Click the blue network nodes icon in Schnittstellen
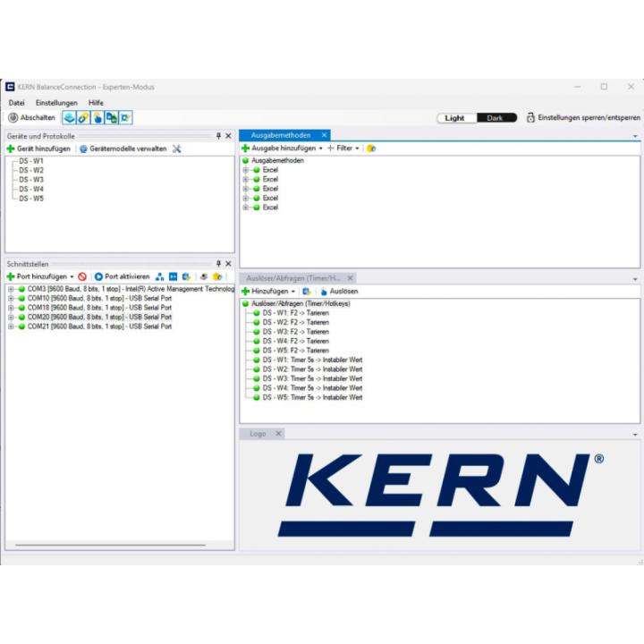This screenshot has height=644, width=644. [x=160, y=276]
